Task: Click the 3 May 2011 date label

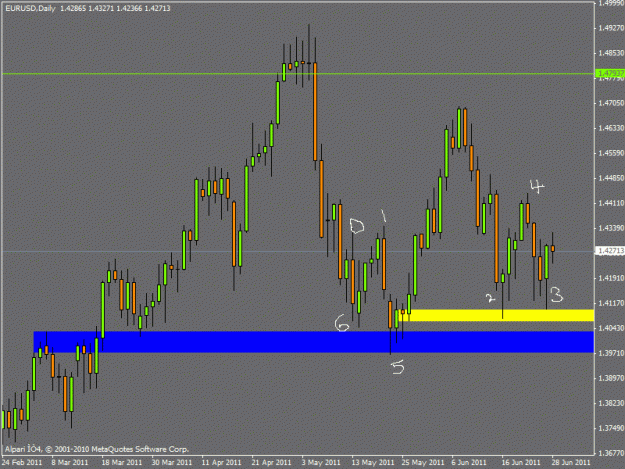Action: (x=321, y=463)
